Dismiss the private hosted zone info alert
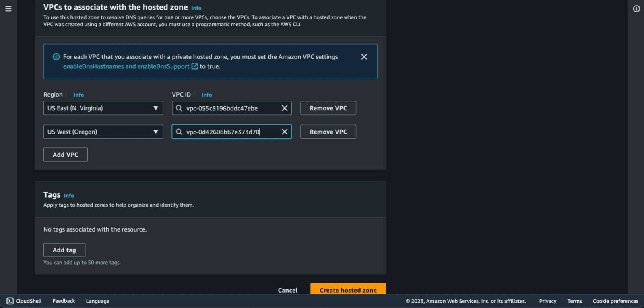 (364, 57)
